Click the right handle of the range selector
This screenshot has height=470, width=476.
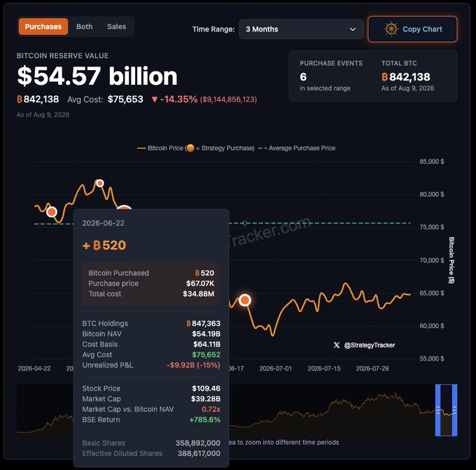coord(454,410)
